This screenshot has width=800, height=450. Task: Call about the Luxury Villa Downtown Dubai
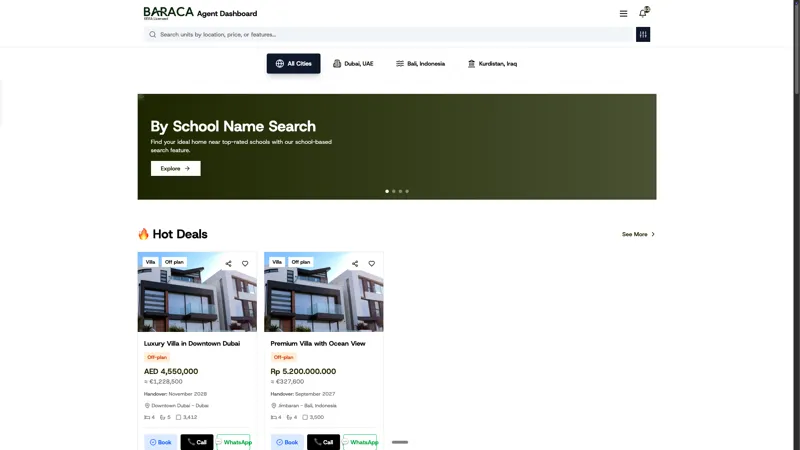pyautogui.click(x=197, y=442)
